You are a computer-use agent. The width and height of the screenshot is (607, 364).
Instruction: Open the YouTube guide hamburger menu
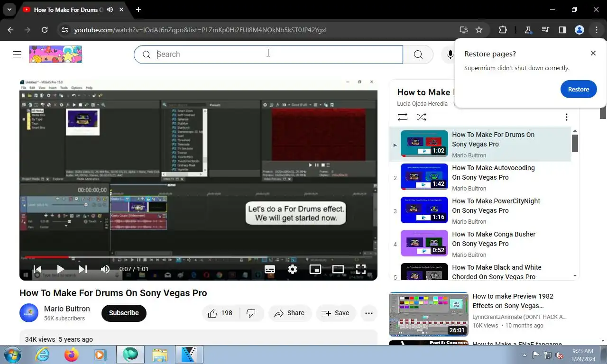(x=17, y=54)
